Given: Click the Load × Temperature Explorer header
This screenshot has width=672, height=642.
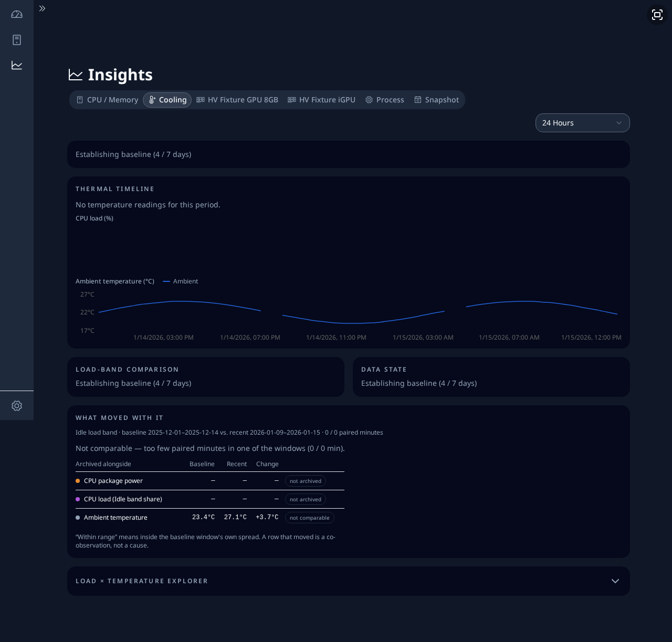Looking at the screenshot, I should click(x=349, y=581).
